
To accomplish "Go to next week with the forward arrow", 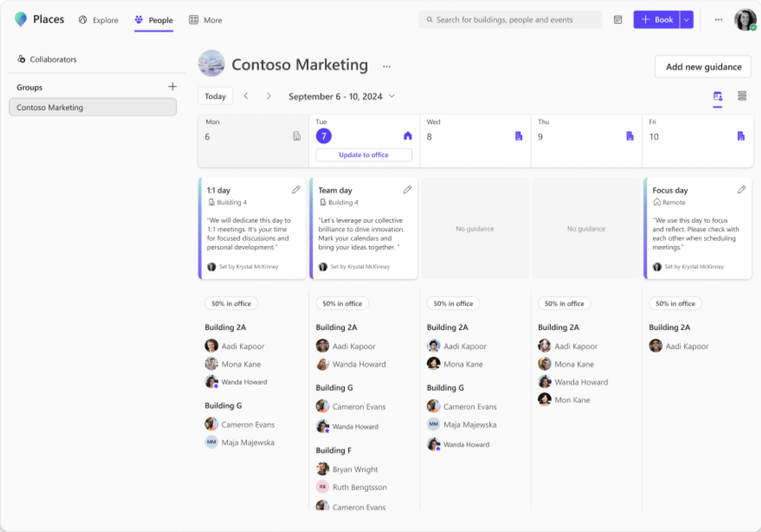I will click(269, 96).
